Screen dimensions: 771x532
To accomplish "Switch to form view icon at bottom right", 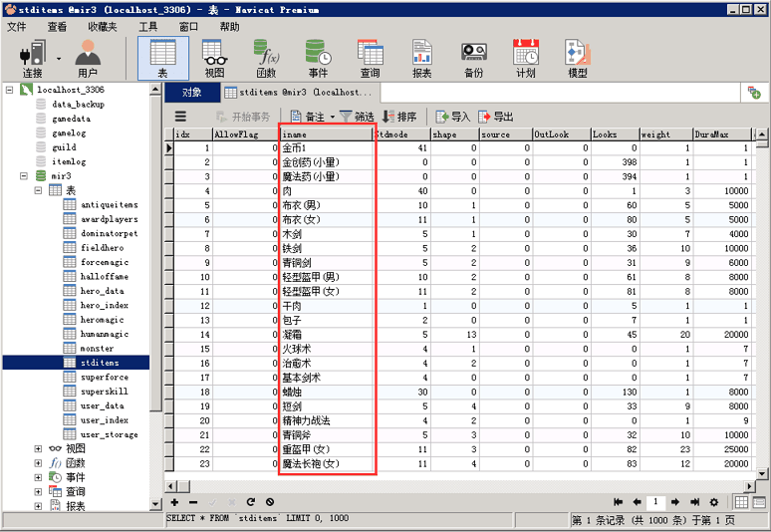I will pos(759,502).
